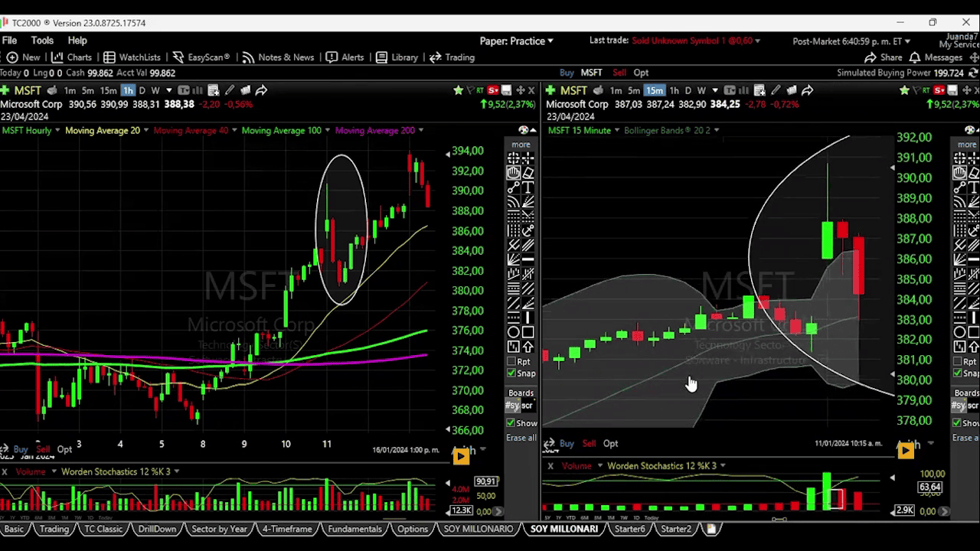
Task: Toggle the Snap checkbox in left palette
Action: (x=511, y=373)
